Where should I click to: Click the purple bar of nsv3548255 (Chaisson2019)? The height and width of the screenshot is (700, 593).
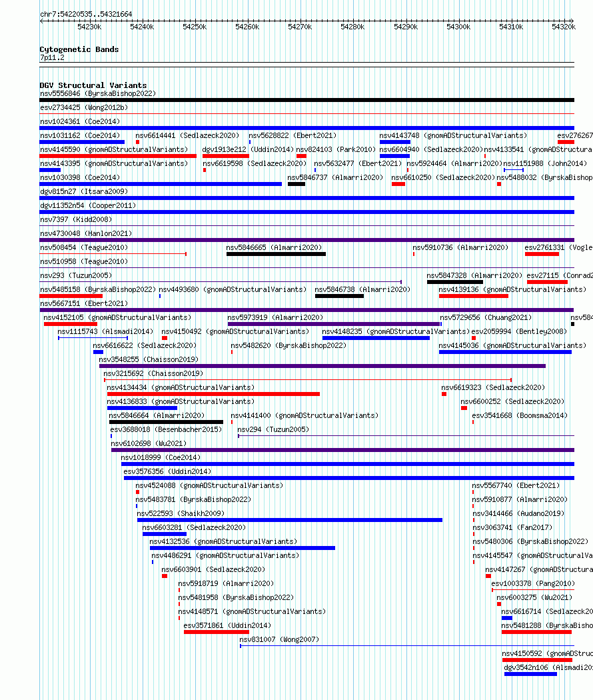click(322, 366)
